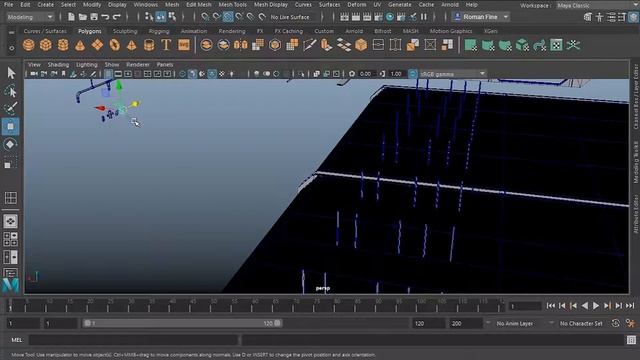Create a polygon cube from the shelf
The image size is (640, 360).
pos(46,45)
